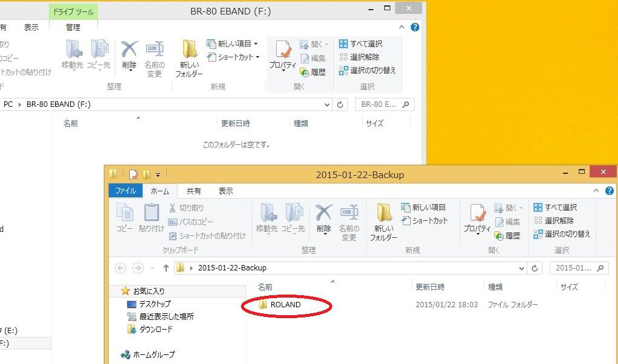Click Copy to (コピー先) in Backup window
Viewport: 618px width, 364px height.
(293, 219)
